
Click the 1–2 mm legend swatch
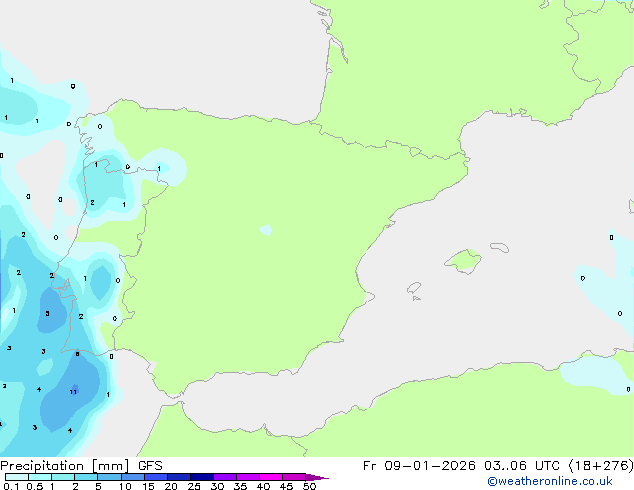point(63,477)
